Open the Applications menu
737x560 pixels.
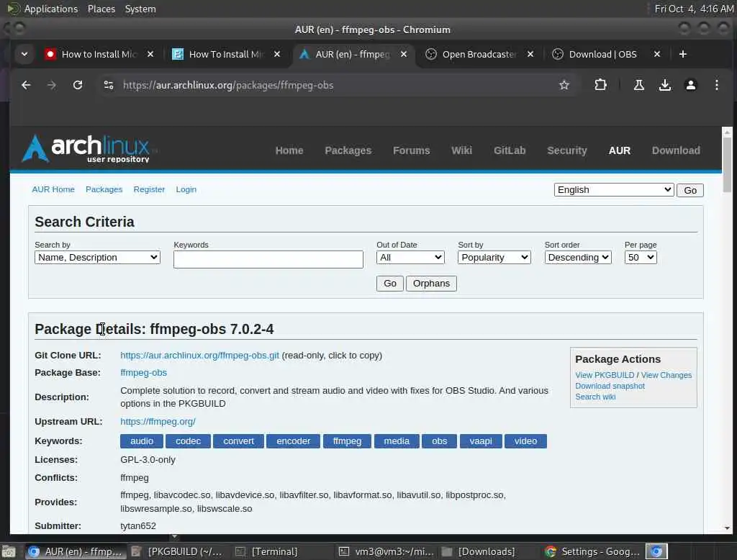tap(51, 9)
